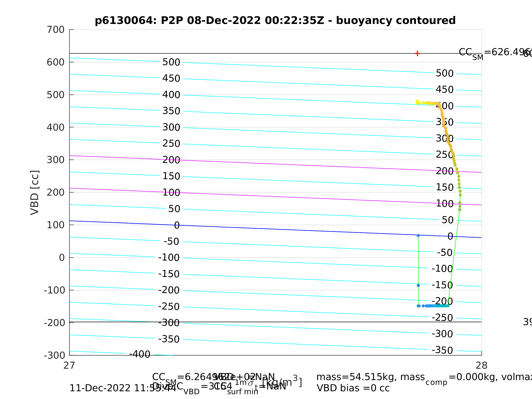Click the y-axis tick label -300
532x399 pixels.
[x=54, y=355]
